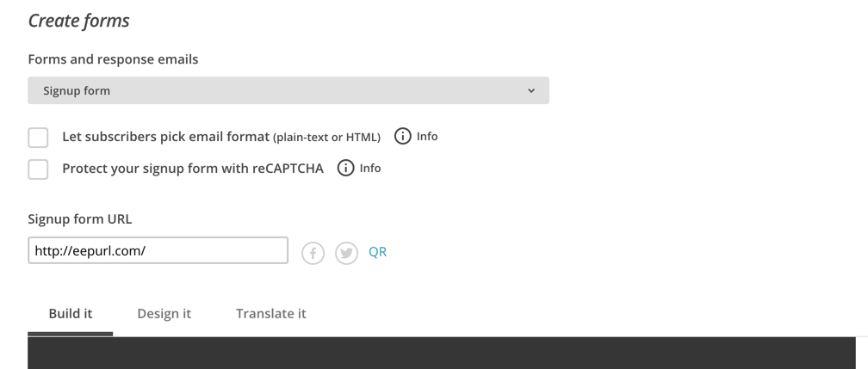Click the Create forms heading
The width and height of the screenshot is (868, 369).
(x=78, y=21)
